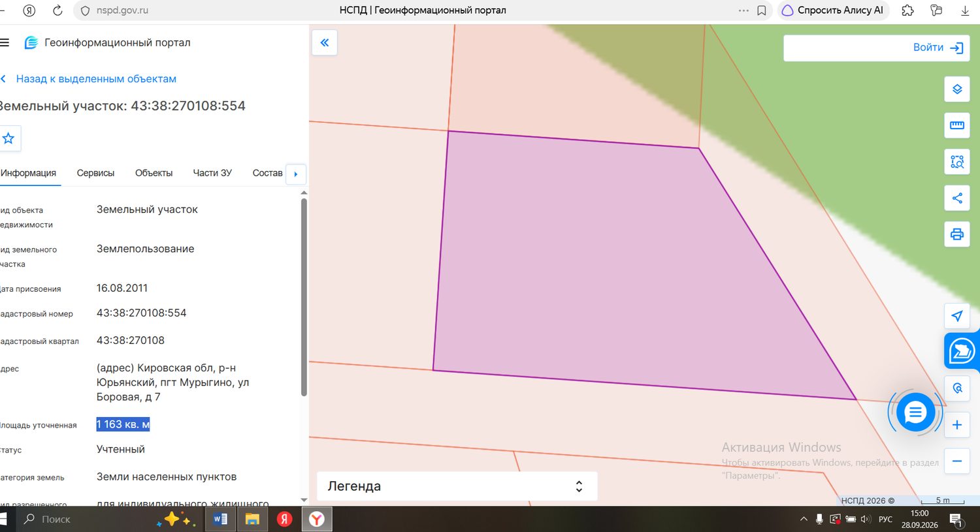Collapse the side panel with the double chevron
This screenshot has width=980, height=532.
point(325,43)
